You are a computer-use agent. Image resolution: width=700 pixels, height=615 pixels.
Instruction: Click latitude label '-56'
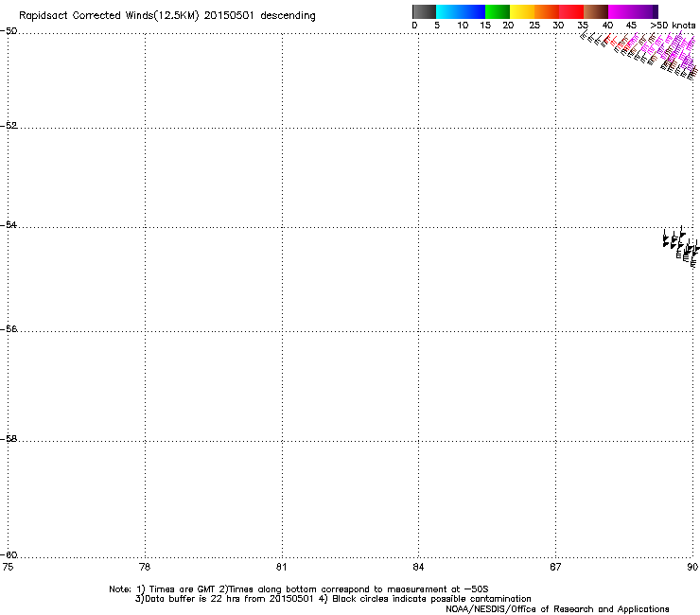pos(9,329)
